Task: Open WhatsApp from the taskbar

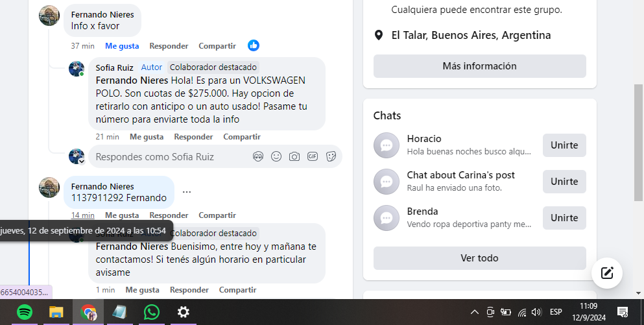Action: [152, 312]
